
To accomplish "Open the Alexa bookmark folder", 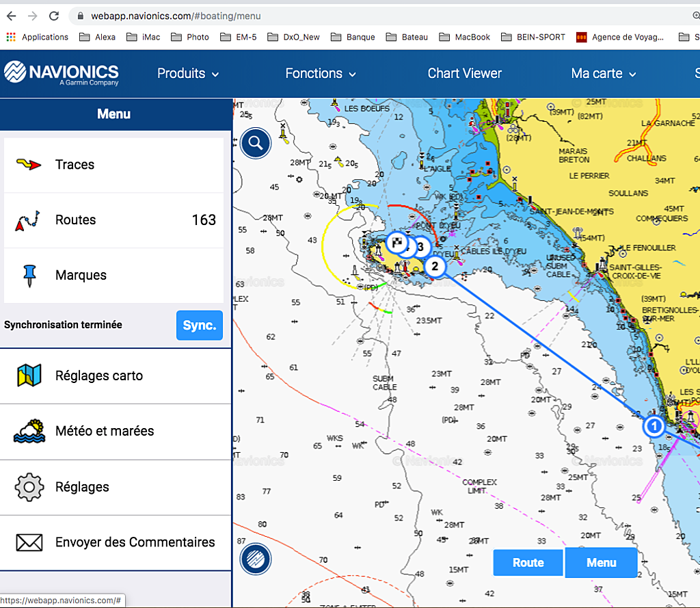I will [x=97, y=37].
